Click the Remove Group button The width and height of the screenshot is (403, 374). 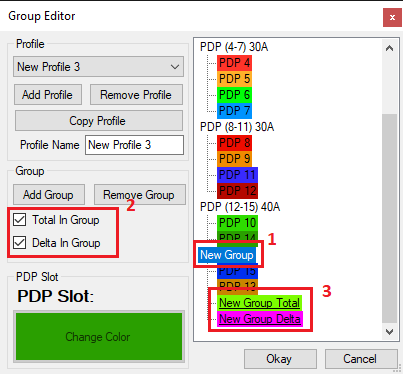140,195
